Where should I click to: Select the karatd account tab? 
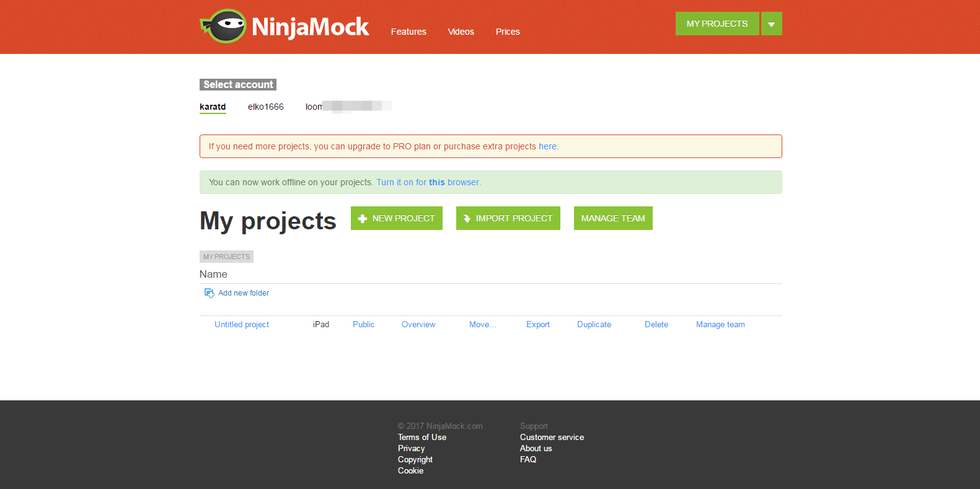pyautogui.click(x=213, y=107)
